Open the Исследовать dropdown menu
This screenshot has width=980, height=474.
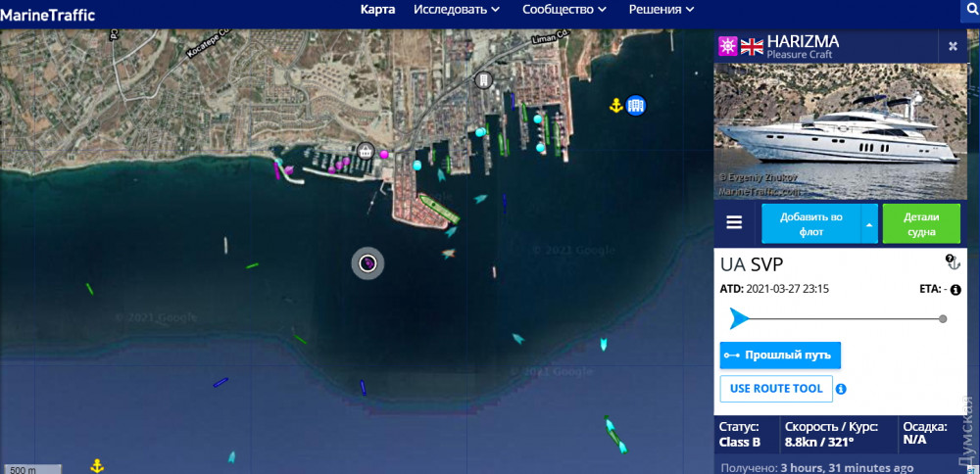click(457, 10)
